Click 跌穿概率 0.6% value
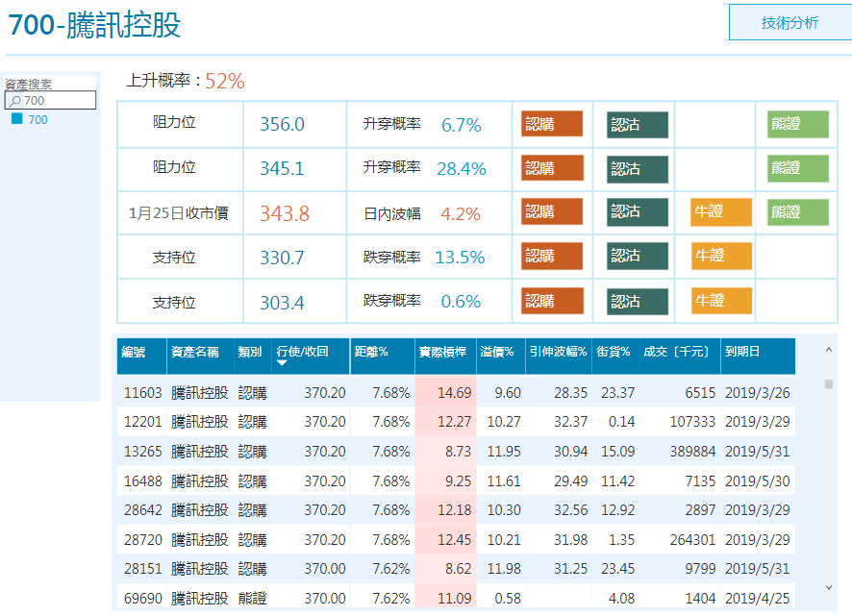 [461, 302]
